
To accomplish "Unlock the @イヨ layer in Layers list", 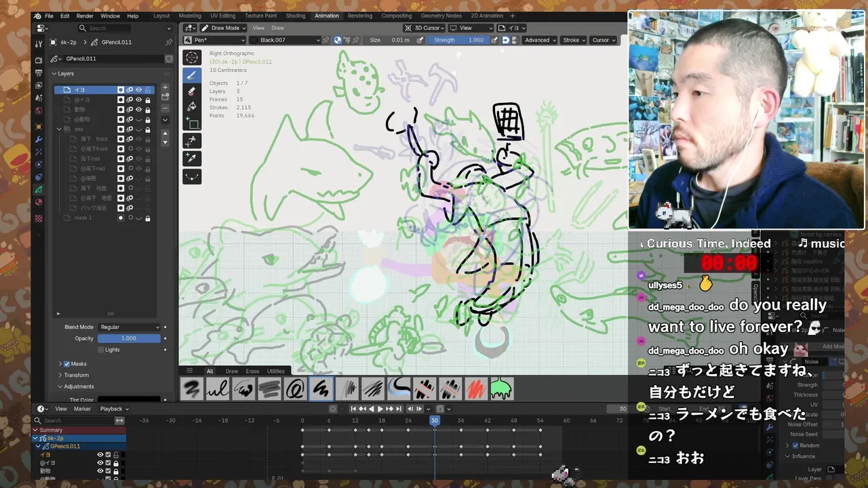I will 147,100.
